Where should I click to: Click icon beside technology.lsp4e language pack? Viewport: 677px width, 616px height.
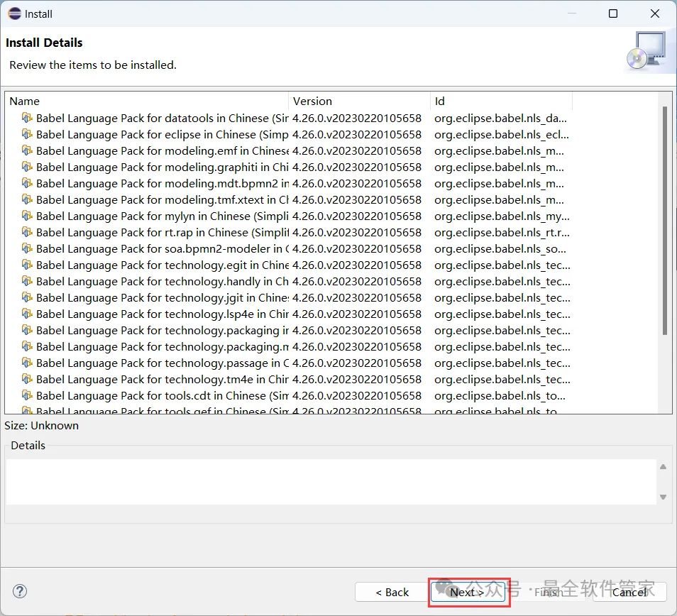[x=27, y=314]
